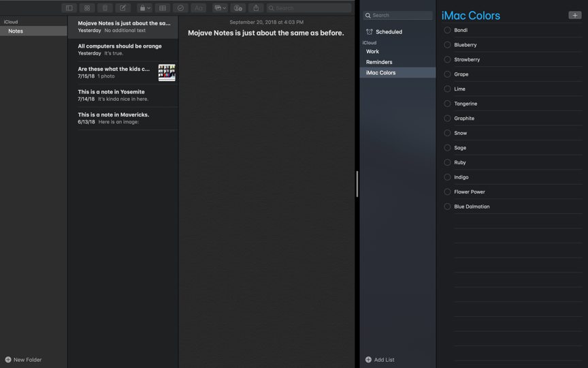Click the Scheduled alarm clock icon
Viewport: 588px width, 368px height.
point(370,32)
